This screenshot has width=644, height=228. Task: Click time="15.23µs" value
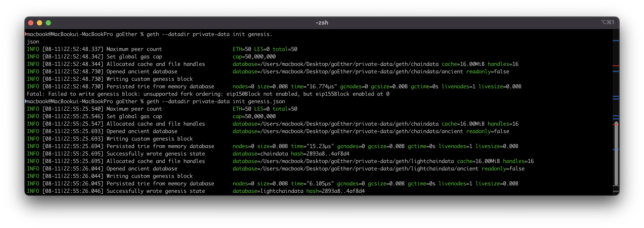(312, 146)
